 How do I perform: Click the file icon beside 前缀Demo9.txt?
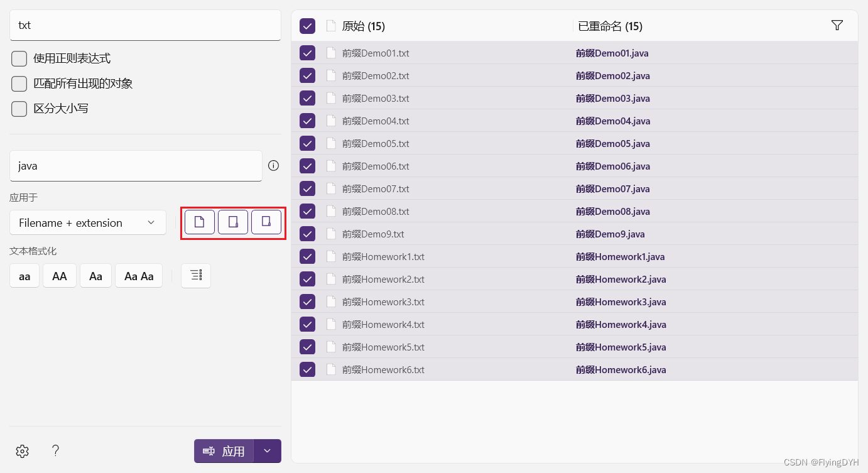(331, 234)
